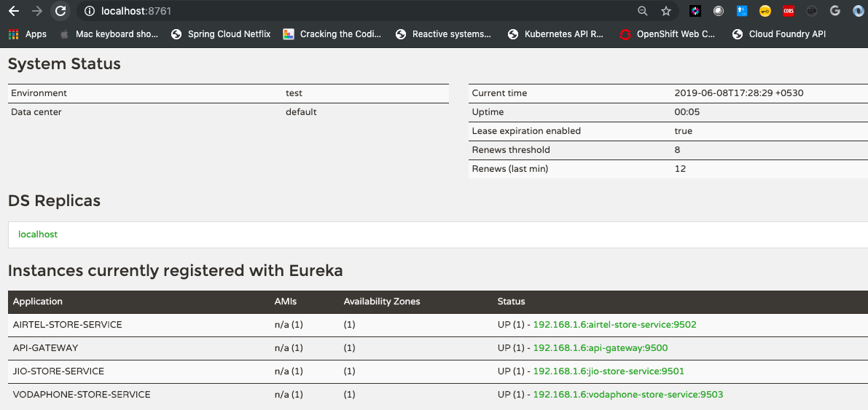Open the Mac keyboard shortcuts bookmark
The width and height of the screenshot is (868, 410).
[x=109, y=33]
